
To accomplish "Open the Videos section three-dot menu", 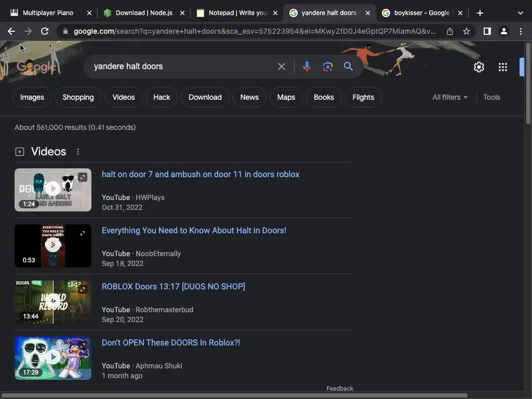I will click(x=78, y=152).
